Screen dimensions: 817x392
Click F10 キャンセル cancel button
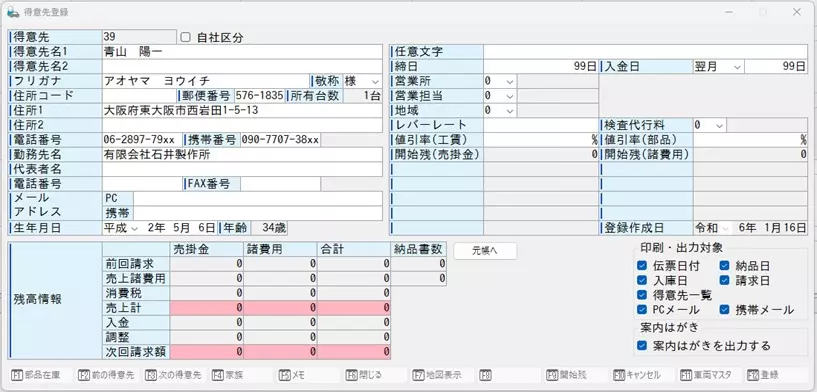(x=643, y=375)
